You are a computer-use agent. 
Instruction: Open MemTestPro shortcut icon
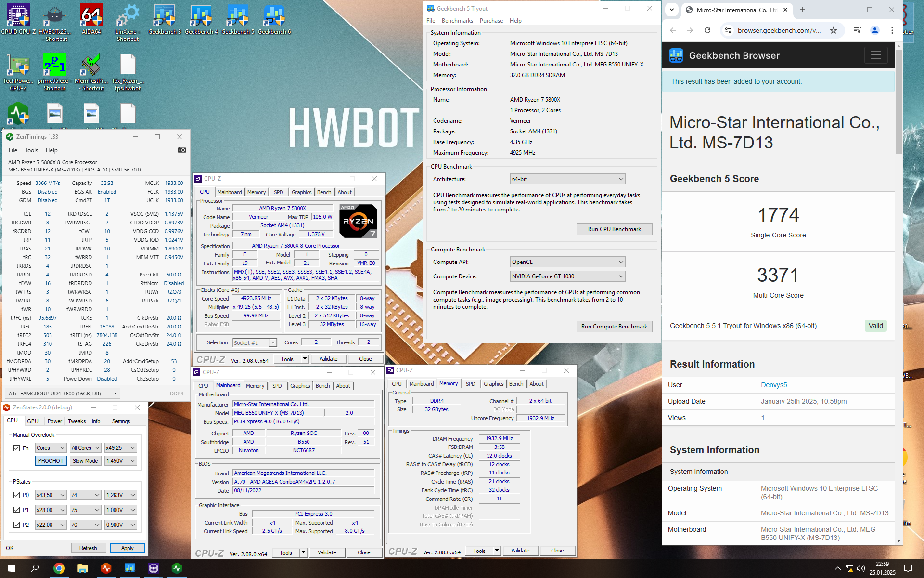pyautogui.click(x=91, y=72)
